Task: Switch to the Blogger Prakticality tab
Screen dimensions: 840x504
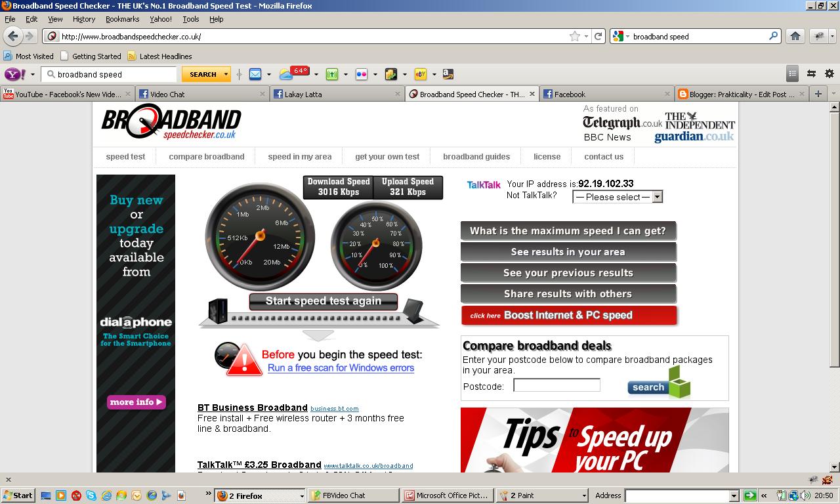Action: pyautogui.click(x=742, y=94)
